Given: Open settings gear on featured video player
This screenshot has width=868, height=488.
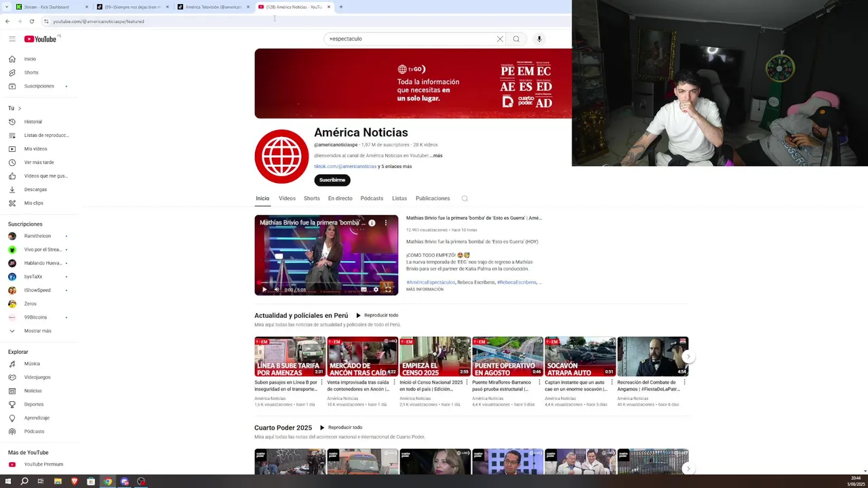Looking at the screenshot, I should pos(376,289).
